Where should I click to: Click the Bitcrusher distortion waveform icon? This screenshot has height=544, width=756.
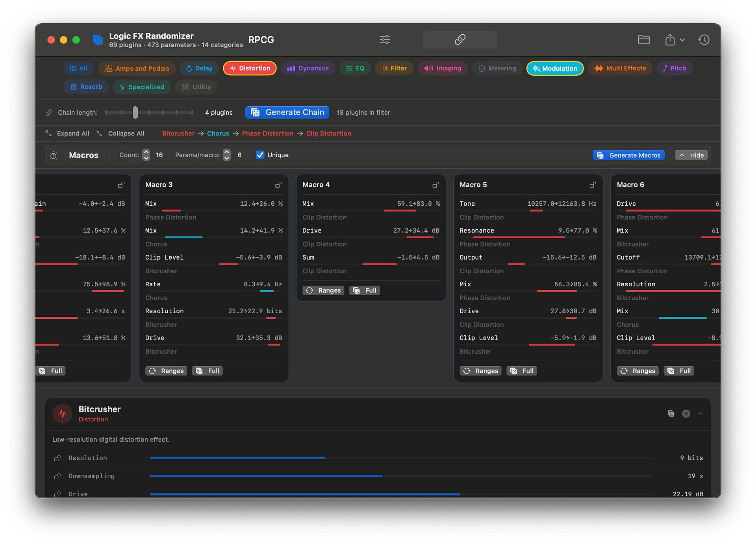[62, 414]
